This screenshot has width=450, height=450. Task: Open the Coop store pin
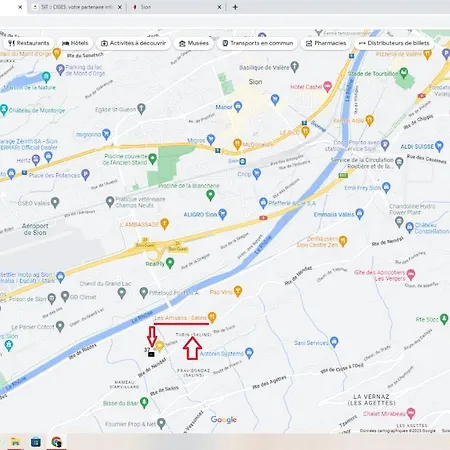pos(256,173)
